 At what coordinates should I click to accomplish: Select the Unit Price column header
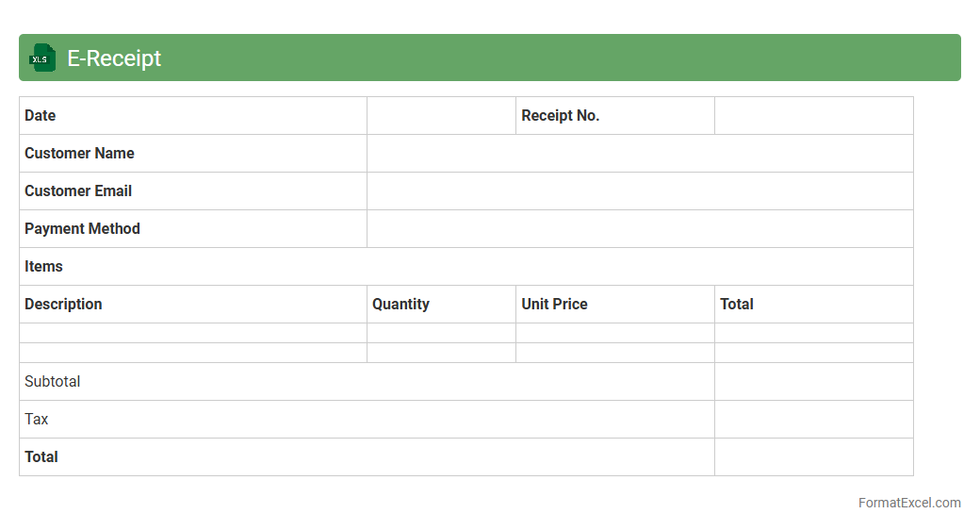(x=614, y=305)
